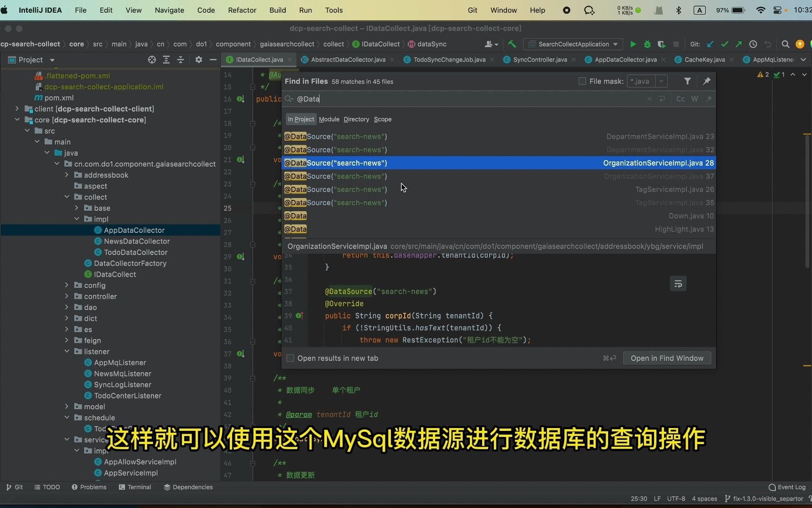The width and height of the screenshot is (812, 508).
Task: Open the Find in Files filter options
Action: 687,81
